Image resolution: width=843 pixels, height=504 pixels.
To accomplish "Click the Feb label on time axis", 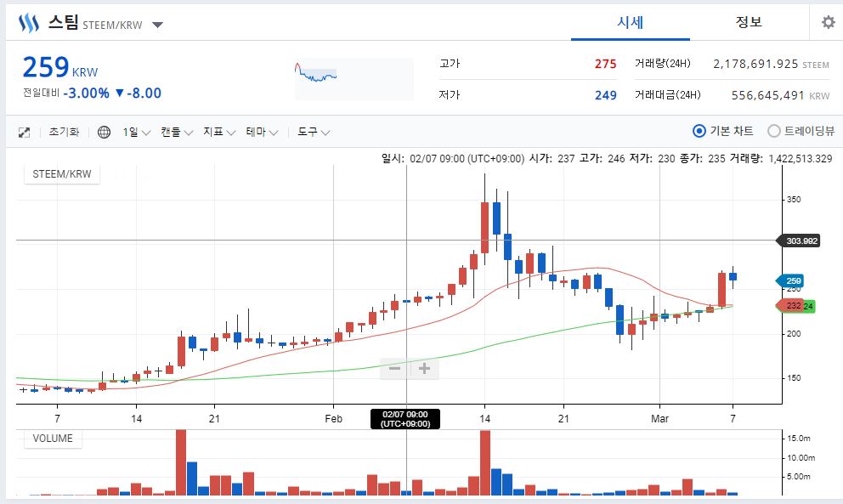I will 333,418.
